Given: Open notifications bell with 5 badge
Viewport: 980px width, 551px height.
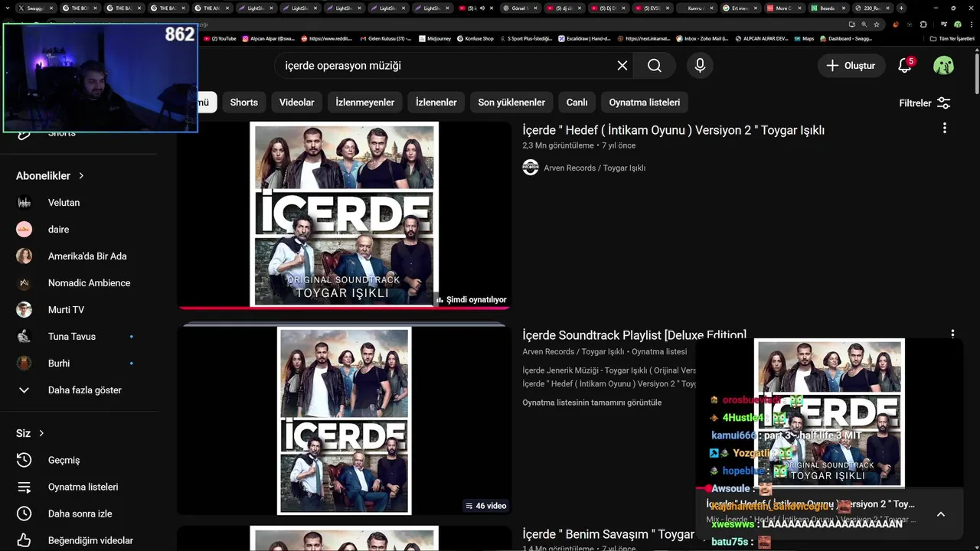Looking at the screenshot, I should point(905,66).
